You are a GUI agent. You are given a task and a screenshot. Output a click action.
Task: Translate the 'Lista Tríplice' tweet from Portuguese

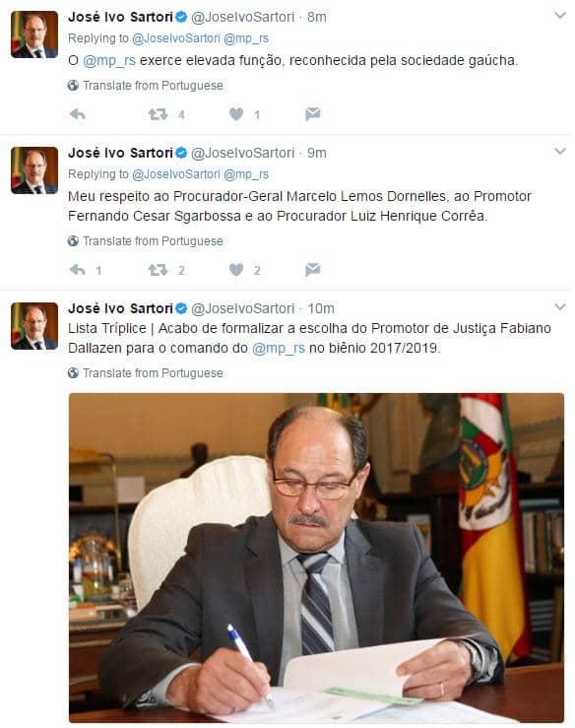146,372
